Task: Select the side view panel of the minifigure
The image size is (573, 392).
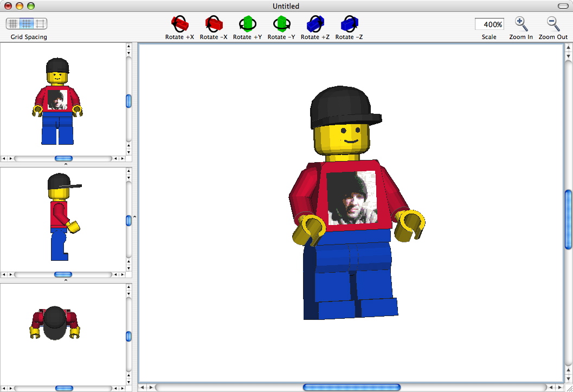Action: point(60,217)
